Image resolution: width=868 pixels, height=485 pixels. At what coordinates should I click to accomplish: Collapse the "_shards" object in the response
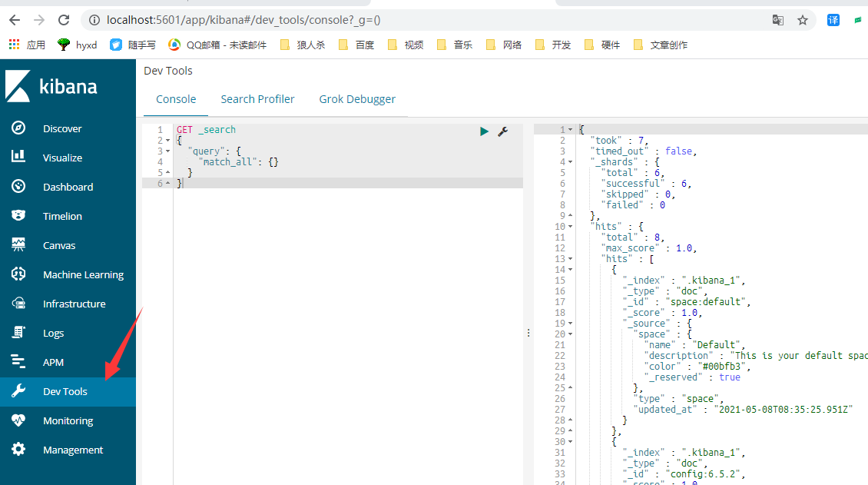[x=571, y=162]
